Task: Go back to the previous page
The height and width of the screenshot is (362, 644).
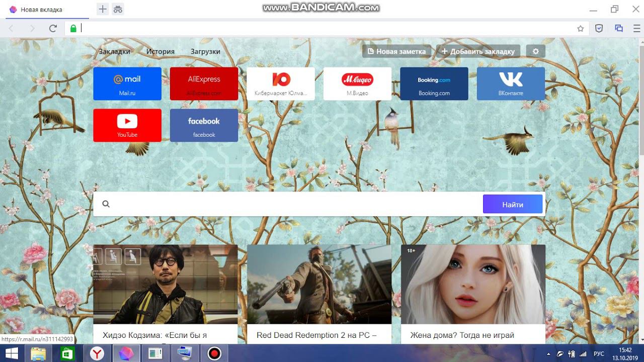Action: pyautogui.click(x=11, y=29)
